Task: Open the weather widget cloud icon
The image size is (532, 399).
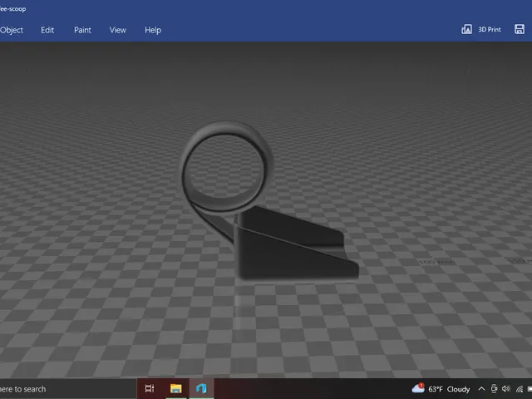Action: pos(418,388)
